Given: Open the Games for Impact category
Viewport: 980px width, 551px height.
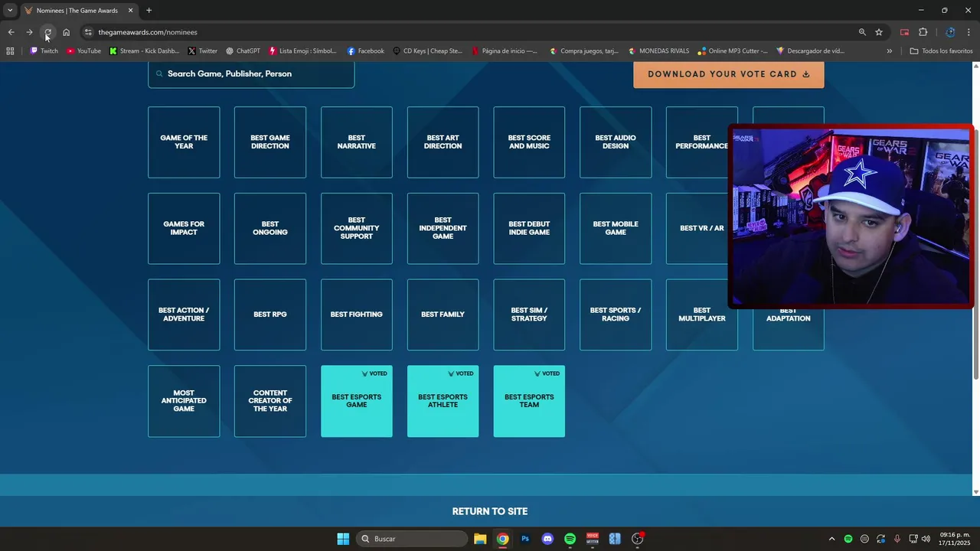Looking at the screenshot, I should (x=184, y=229).
